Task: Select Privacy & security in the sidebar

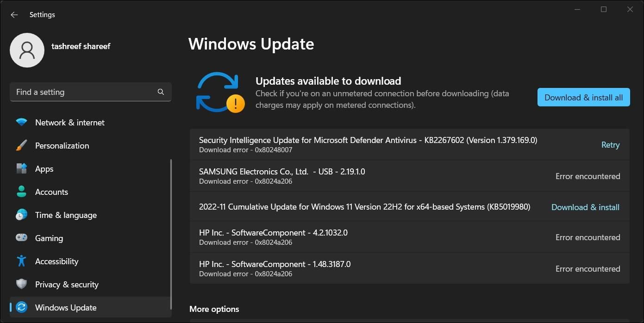Action: (x=91, y=285)
